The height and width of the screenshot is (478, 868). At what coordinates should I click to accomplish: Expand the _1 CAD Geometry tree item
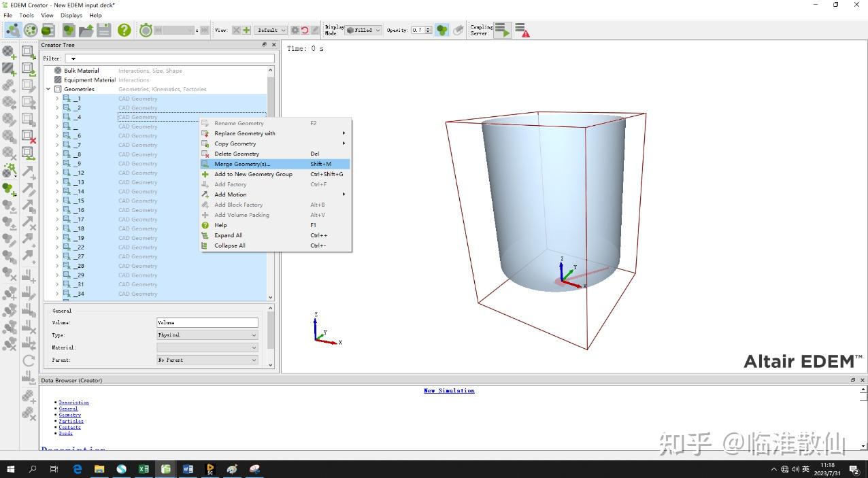[x=57, y=99]
